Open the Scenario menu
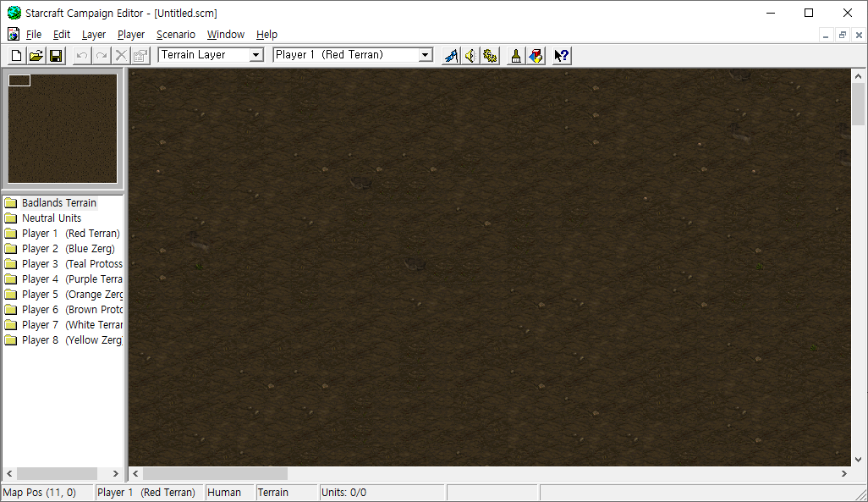Image resolution: width=868 pixels, height=502 pixels. [175, 35]
